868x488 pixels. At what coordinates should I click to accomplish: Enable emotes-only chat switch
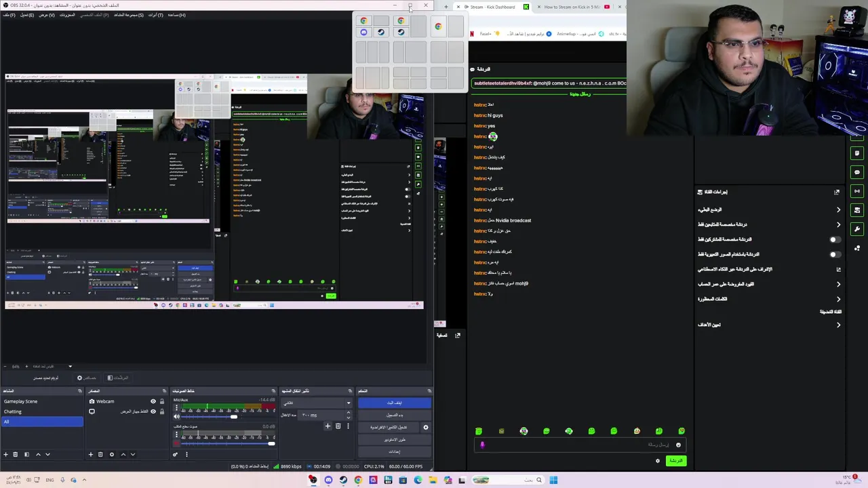835,254
